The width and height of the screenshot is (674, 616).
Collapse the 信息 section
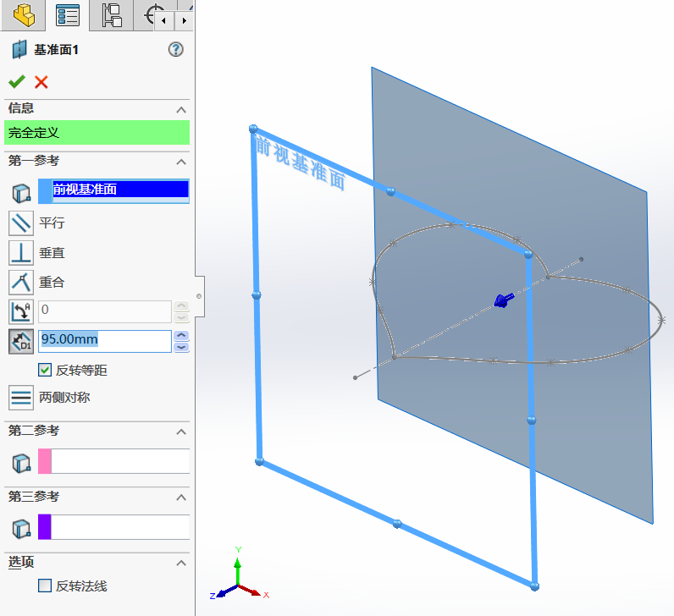pos(181,109)
